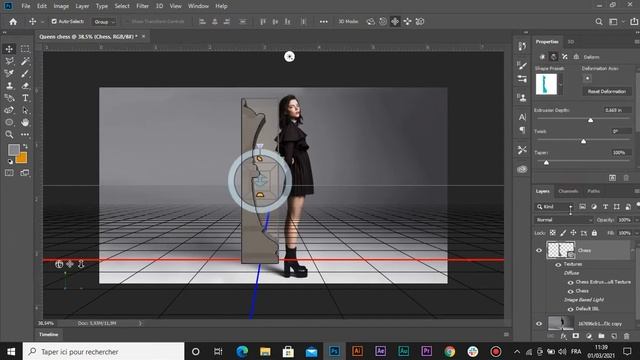640x360 pixels.
Task: Open the Normal blend mode dropdown
Action: pos(564,220)
